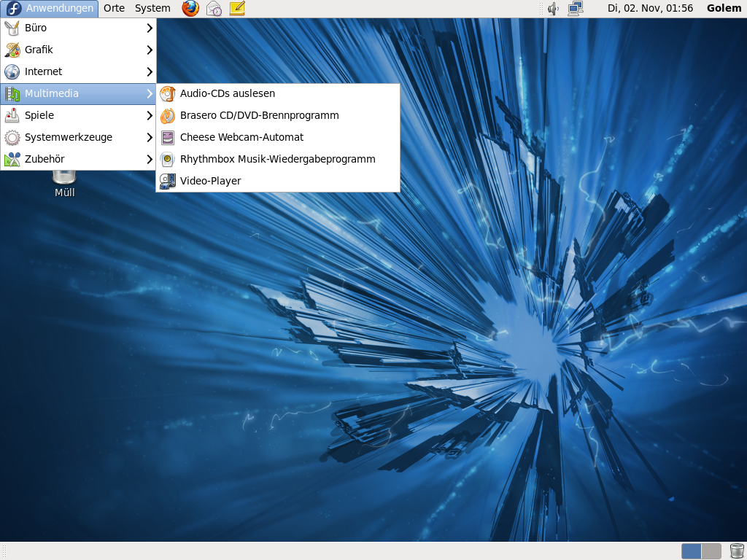Viewport: 747px width, 560px height.
Task: Open the Evolution mail launcher icon
Action: point(214,9)
